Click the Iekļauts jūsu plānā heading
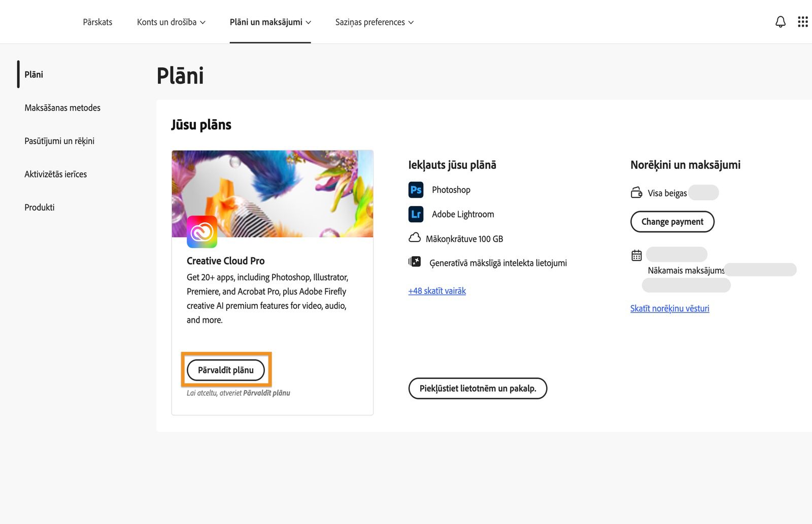 pos(452,164)
